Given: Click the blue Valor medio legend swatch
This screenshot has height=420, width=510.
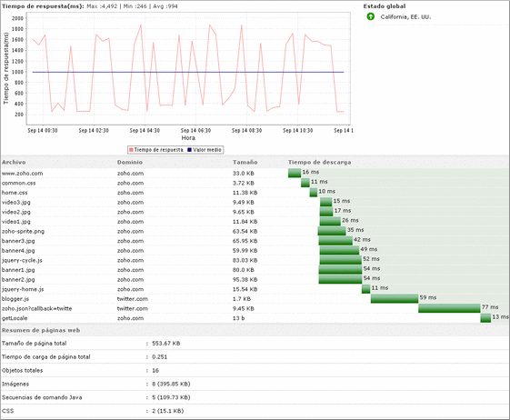Looking at the screenshot, I should pyautogui.click(x=190, y=150).
